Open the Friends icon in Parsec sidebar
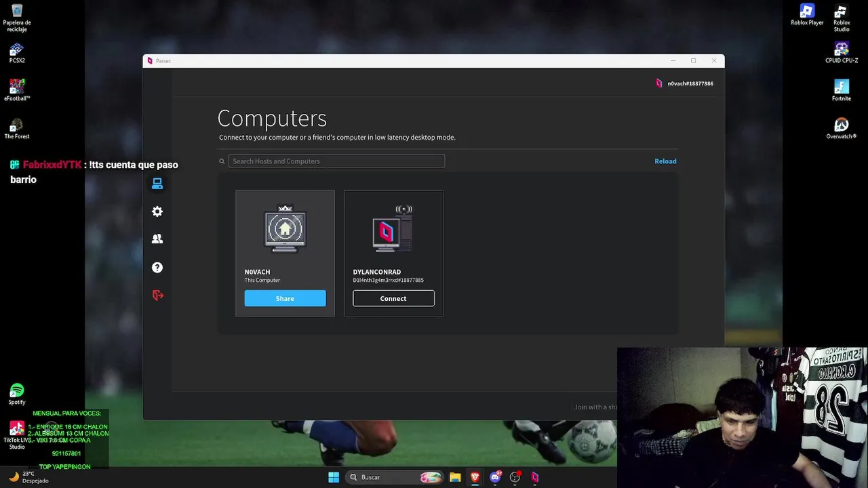868x488 pixels. pos(157,239)
